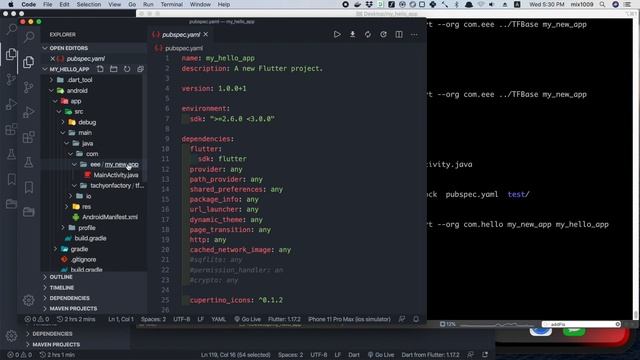Open the View menu
The image size is (640, 360).
[x=114, y=4]
